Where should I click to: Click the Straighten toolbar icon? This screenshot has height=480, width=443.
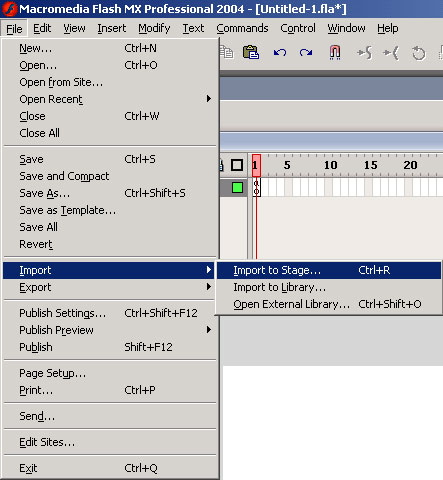pyautogui.click(x=391, y=53)
